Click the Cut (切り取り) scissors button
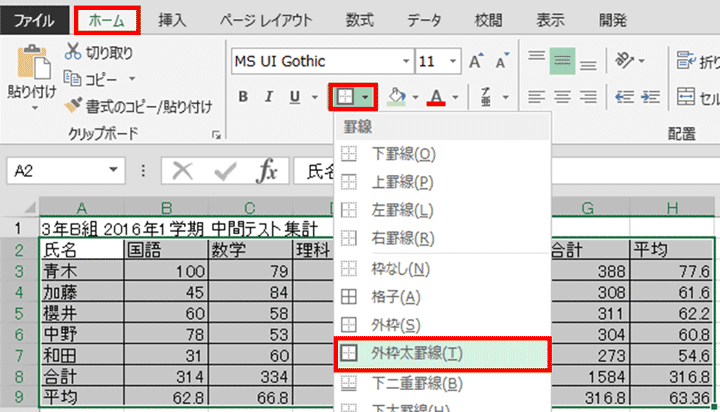Viewport: 720px width, 412px height. coord(98,52)
